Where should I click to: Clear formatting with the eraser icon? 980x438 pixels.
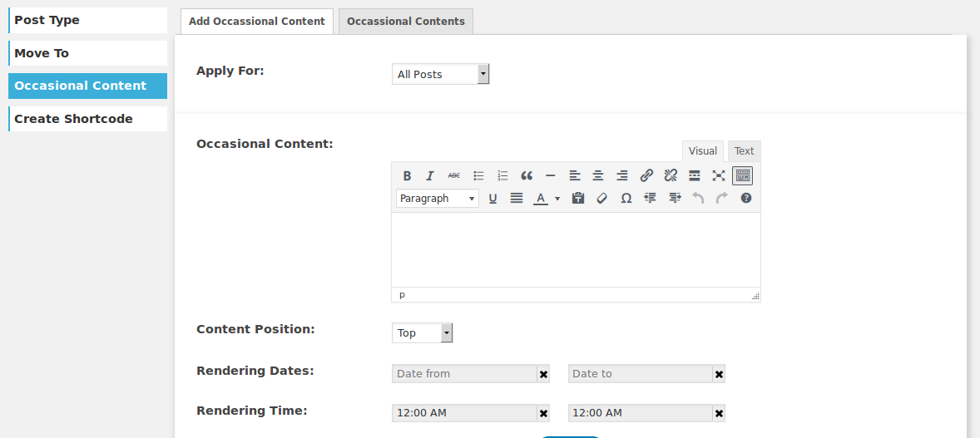tap(601, 198)
